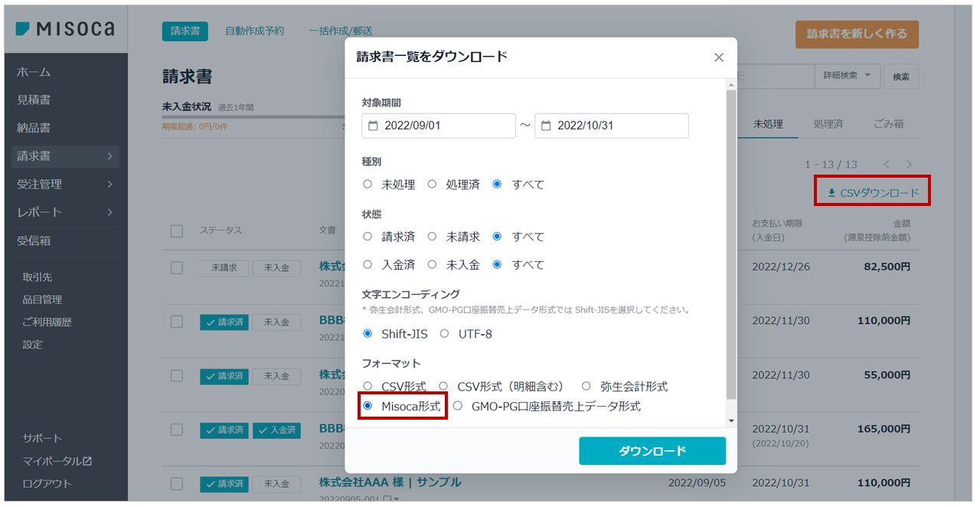Select CSV形式 format radio
The width and height of the screenshot is (980, 507).
(367, 386)
